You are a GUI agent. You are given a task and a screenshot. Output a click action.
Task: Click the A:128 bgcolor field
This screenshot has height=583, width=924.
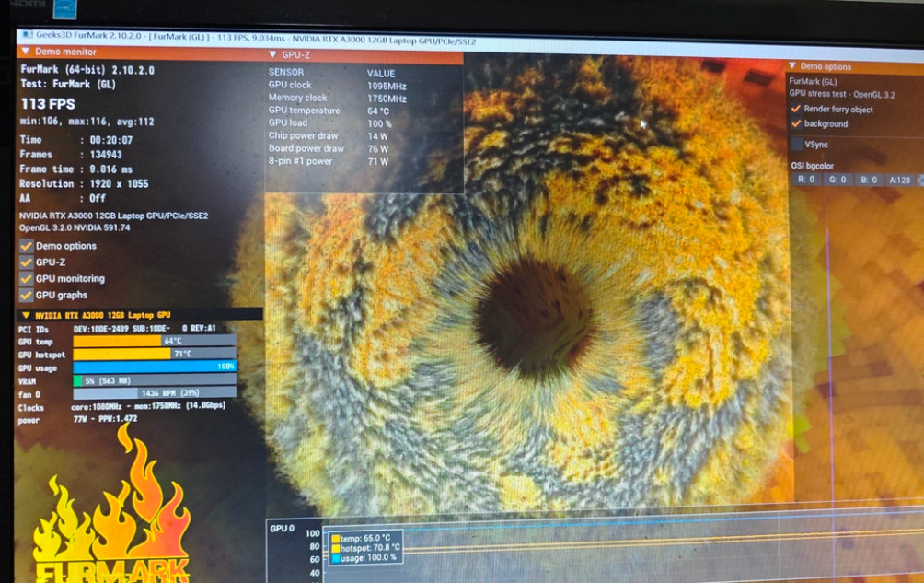click(x=900, y=180)
